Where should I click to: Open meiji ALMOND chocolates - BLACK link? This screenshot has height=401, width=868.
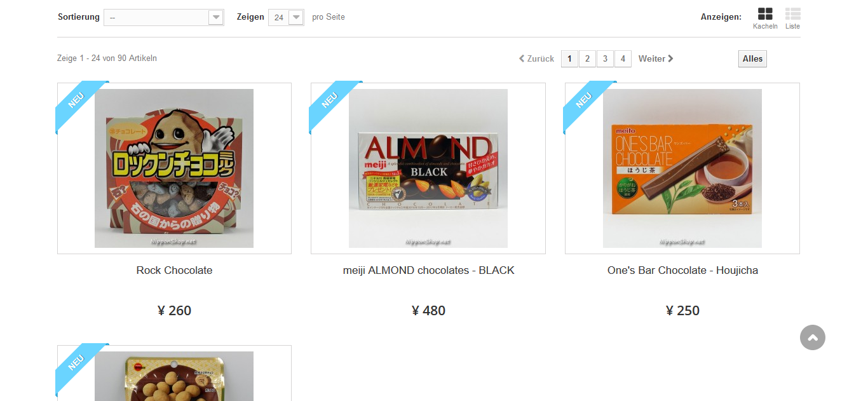(428, 270)
